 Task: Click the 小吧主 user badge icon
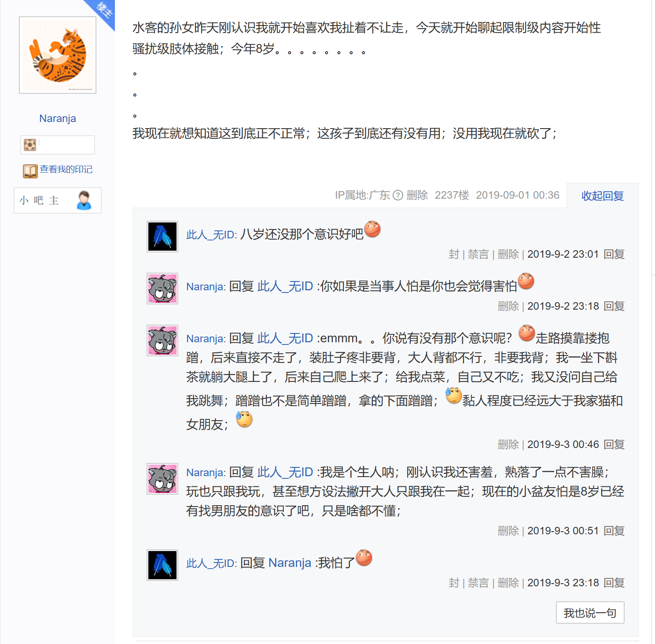point(84,200)
